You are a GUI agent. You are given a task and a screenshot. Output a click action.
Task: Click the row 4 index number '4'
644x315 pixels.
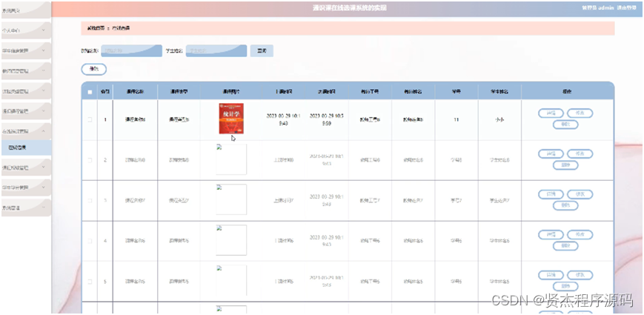105,241
